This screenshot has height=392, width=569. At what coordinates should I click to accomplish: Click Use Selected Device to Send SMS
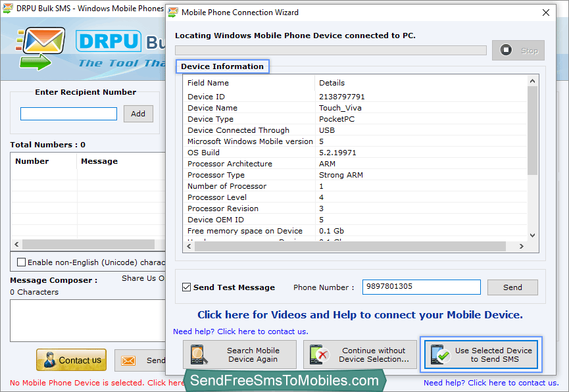coord(481,355)
